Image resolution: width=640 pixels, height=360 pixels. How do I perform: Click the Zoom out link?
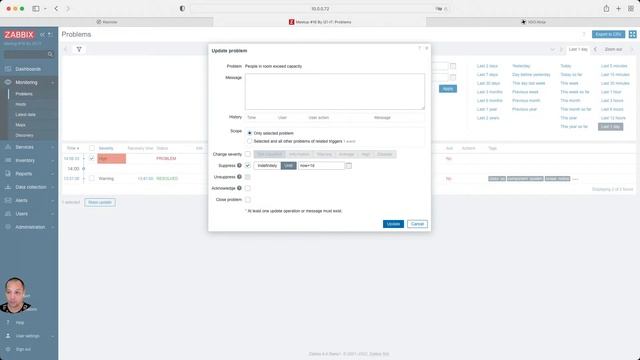tap(613, 49)
